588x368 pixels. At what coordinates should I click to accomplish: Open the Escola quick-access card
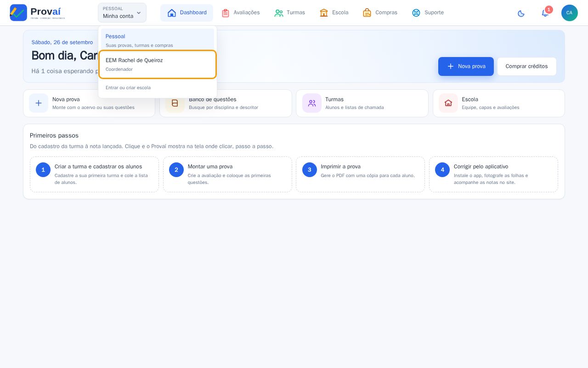tap(499, 103)
